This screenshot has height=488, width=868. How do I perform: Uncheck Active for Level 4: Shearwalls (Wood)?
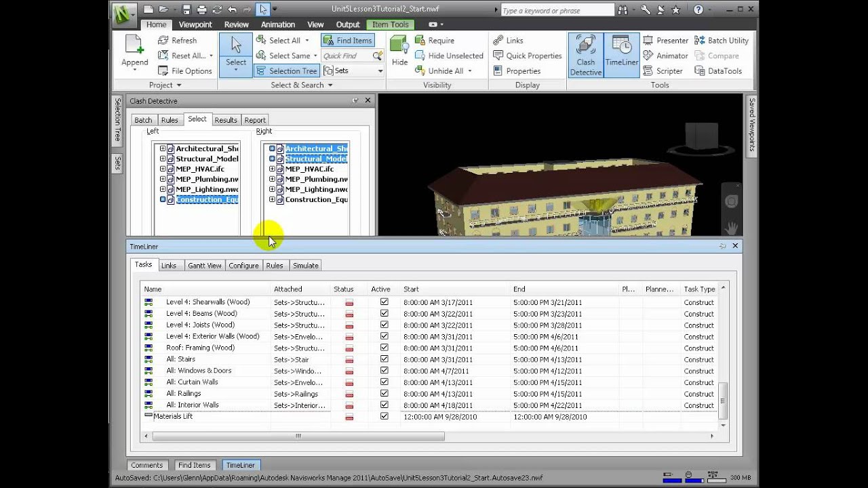[x=384, y=302]
